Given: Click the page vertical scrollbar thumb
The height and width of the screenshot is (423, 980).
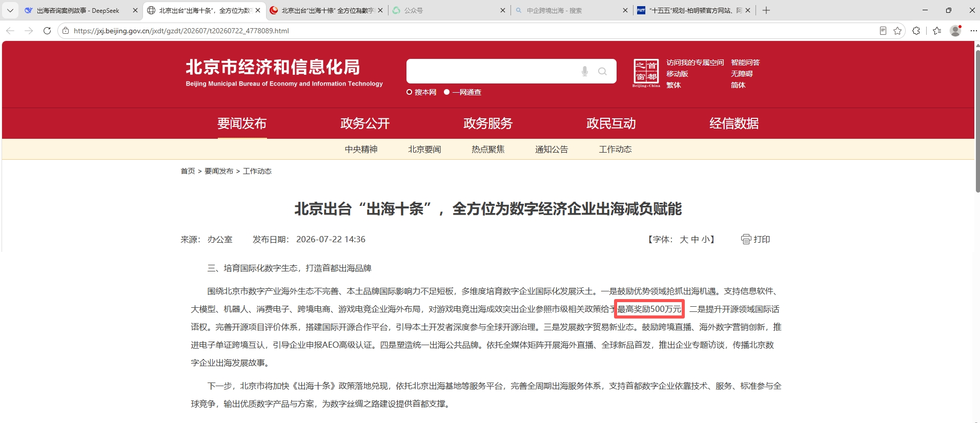Looking at the screenshot, I should pos(977,121).
